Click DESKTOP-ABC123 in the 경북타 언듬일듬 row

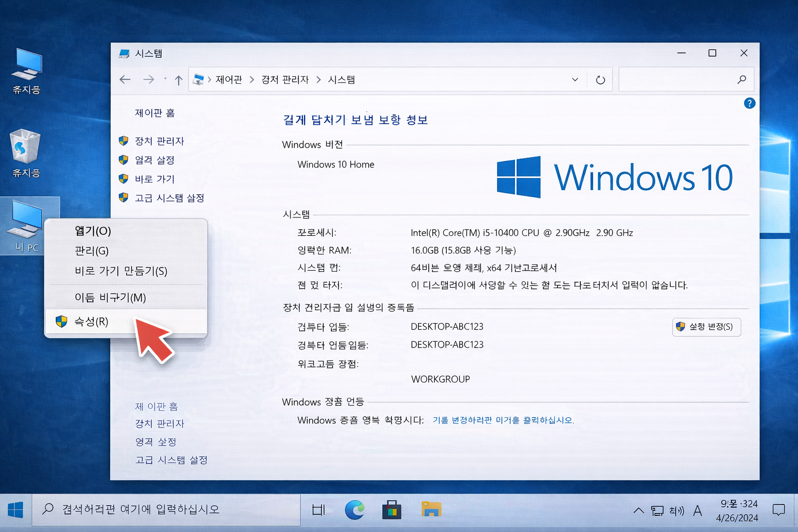(x=447, y=345)
